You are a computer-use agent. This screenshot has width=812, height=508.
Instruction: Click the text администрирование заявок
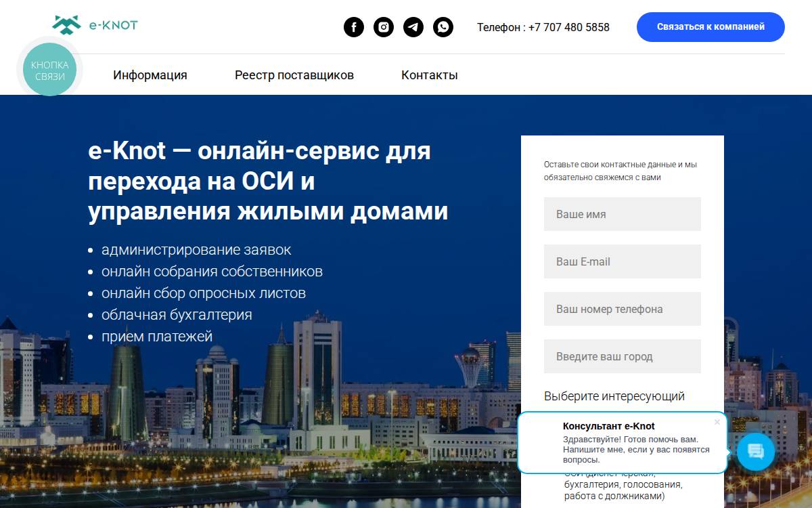[196, 250]
